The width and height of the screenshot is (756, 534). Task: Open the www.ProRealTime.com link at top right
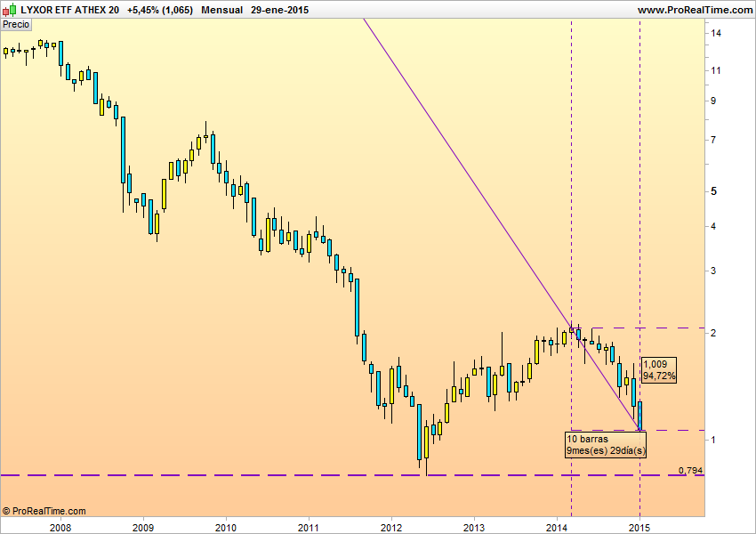[x=695, y=9]
